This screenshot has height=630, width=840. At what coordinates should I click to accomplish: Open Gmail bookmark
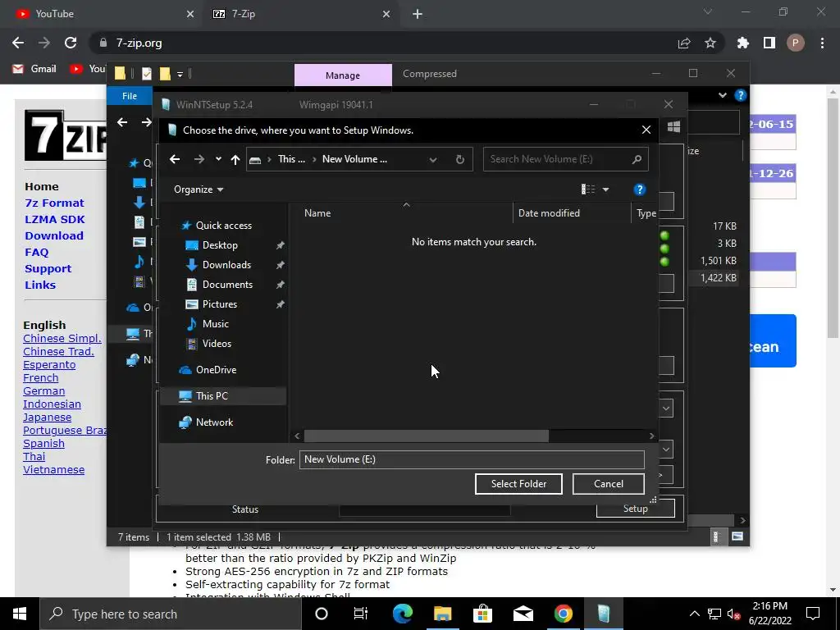pos(34,69)
